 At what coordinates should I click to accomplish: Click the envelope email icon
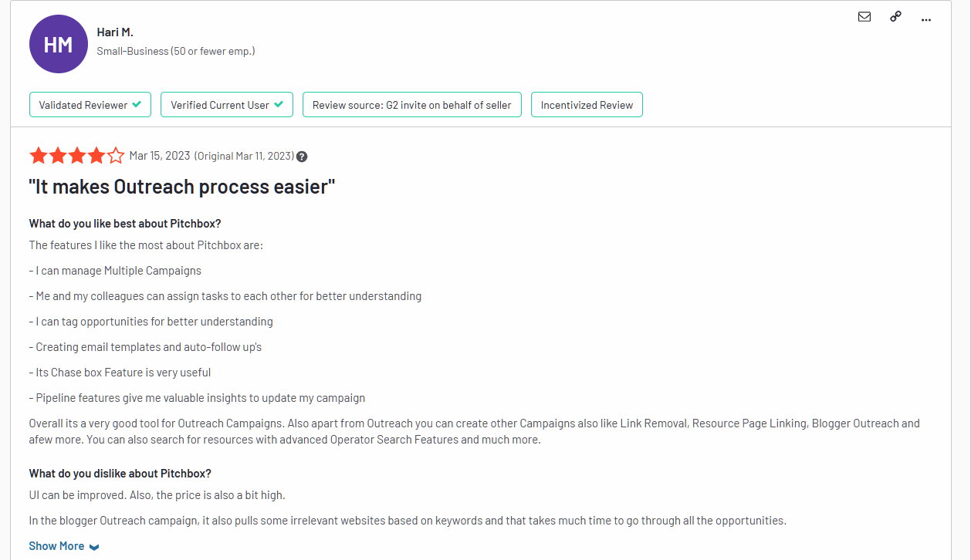coord(864,16)
